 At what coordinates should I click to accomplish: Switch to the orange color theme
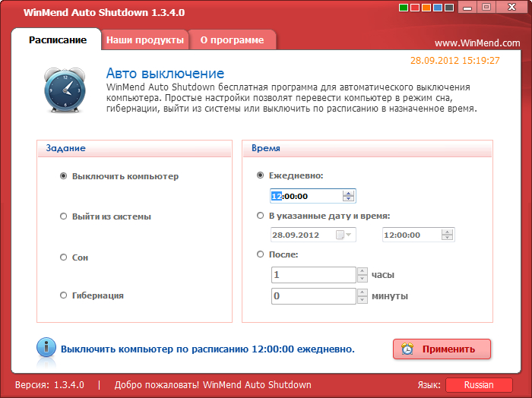click(427, 8)
